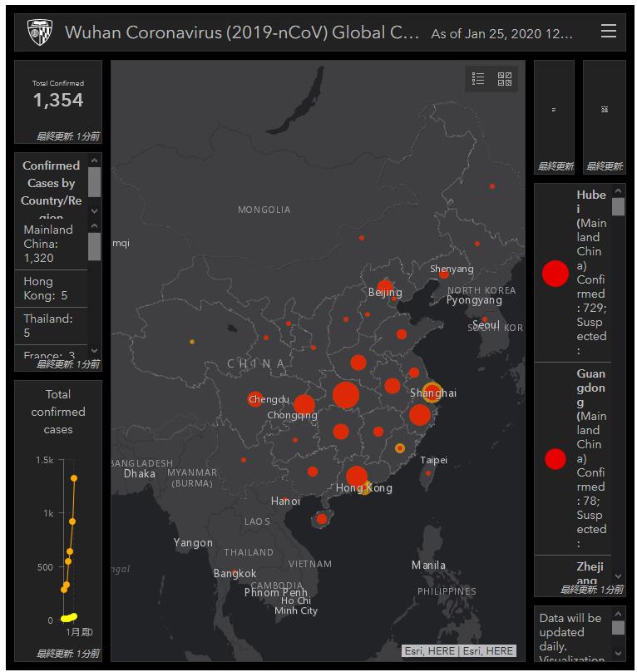Open the hamburger menu in the header
This screenshot has height=672, width=637.
point(609,32)
